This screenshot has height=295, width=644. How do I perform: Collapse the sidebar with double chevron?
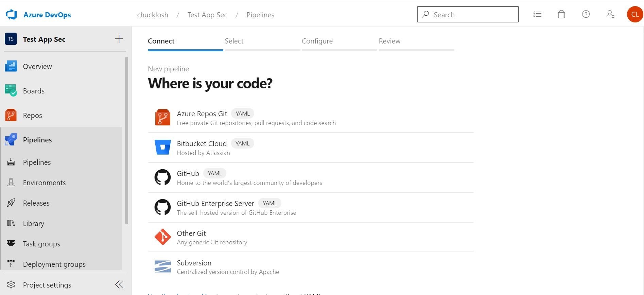click(x=119, y=284)
